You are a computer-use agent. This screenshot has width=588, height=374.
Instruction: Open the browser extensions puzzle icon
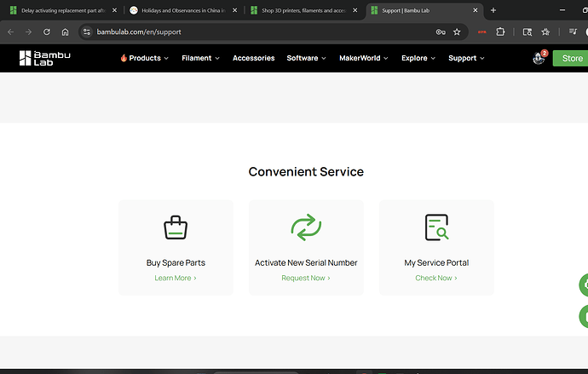[500, 32]
